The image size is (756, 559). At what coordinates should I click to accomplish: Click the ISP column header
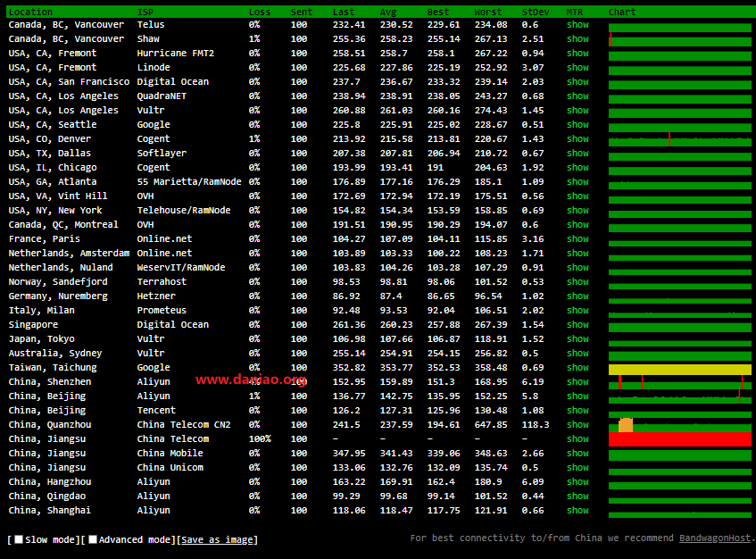coord(145,13)
